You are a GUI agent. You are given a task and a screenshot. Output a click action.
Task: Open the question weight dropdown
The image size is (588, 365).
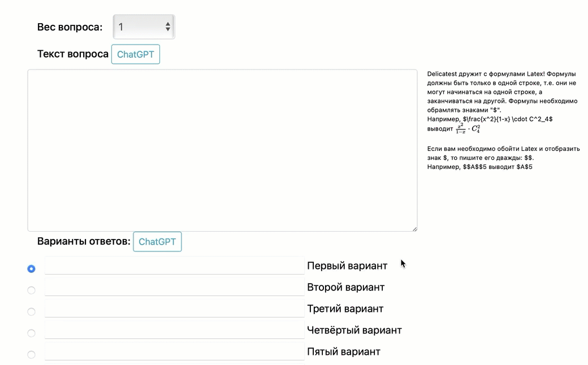click(x=144, y=27)
